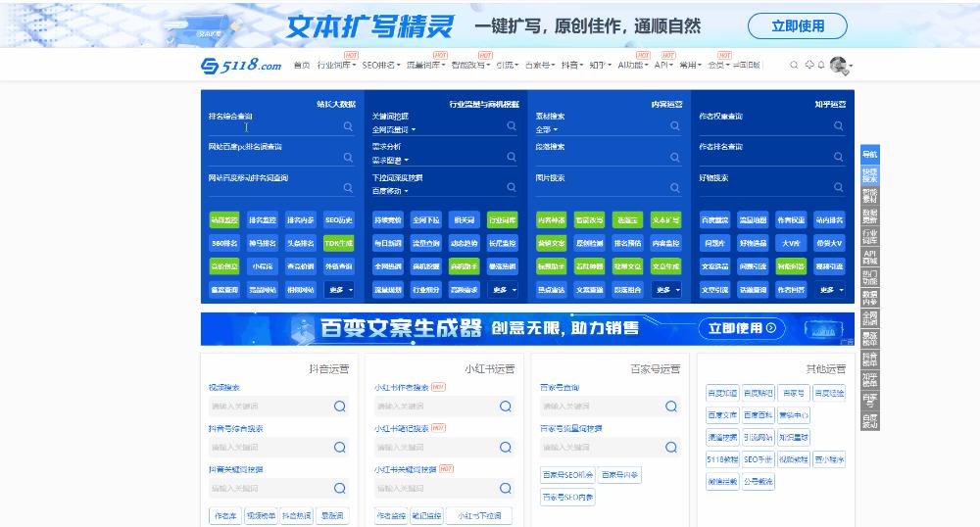Click the green 行业词库 tool button

[x=503, y=219]
